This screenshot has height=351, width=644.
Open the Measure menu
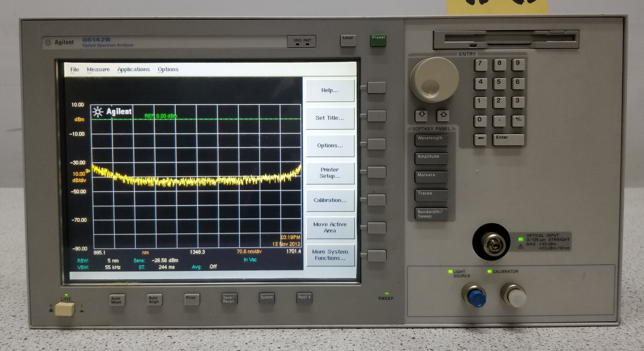coord(98,69)
